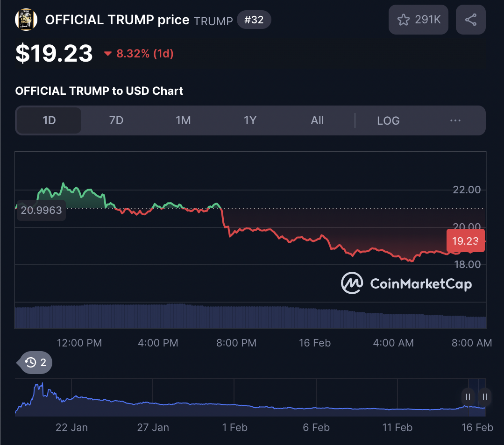Viewport: 504px width, 445px height.
Task: Toggle the LOG scale option
Action: [x=388, y=120]
